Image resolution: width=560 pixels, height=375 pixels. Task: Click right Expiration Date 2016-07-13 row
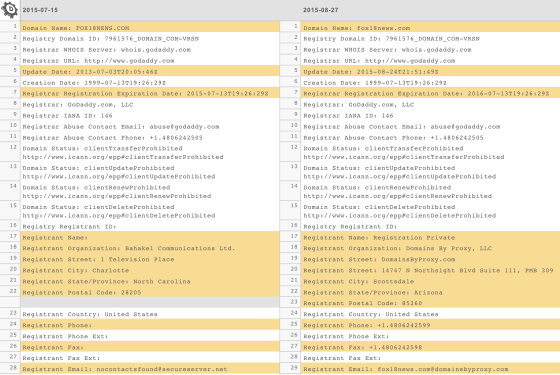pyautogui.click(x=431, y=94)
